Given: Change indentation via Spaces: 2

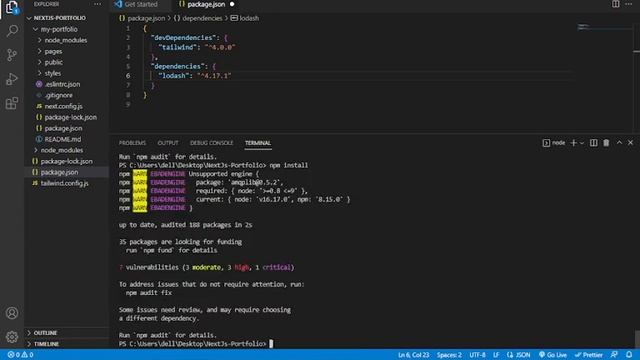Looking at the screenshot, I should 449,355.
